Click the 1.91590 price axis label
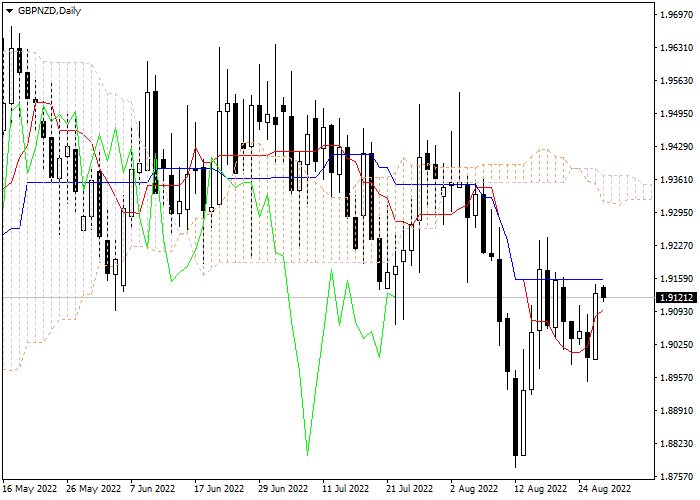Screen dimensions: 700x500 tap(676, 279)
